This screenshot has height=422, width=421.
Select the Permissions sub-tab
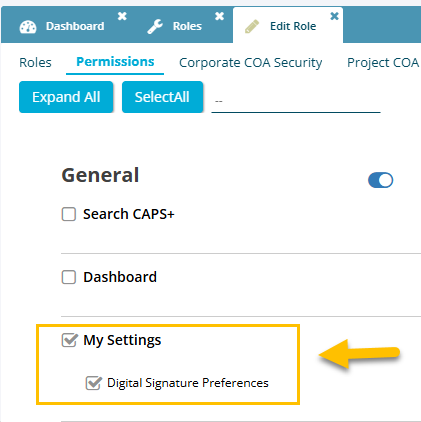(x=115, y=62)
